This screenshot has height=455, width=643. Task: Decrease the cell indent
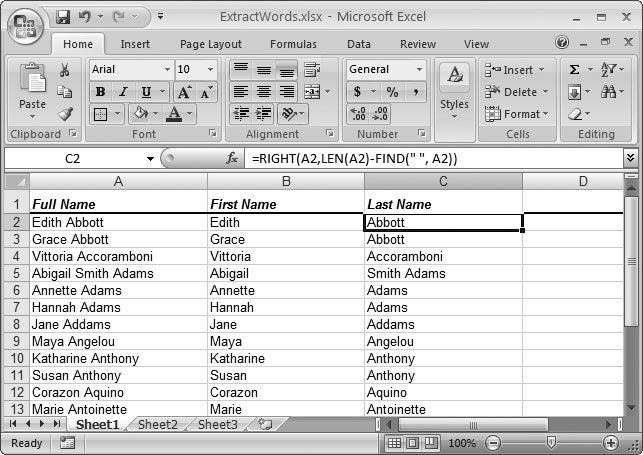(241, 114)
